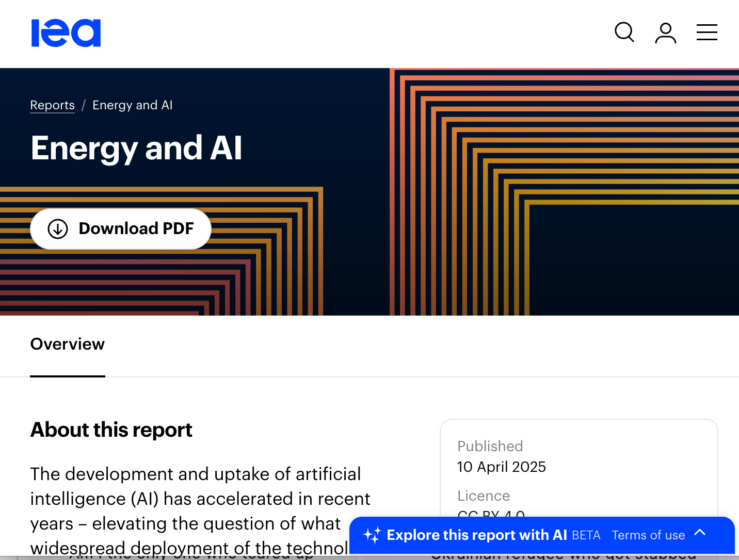739x560 pixels.
Task: Click the BETA label in AI bar
Action: tap(586, 535)
